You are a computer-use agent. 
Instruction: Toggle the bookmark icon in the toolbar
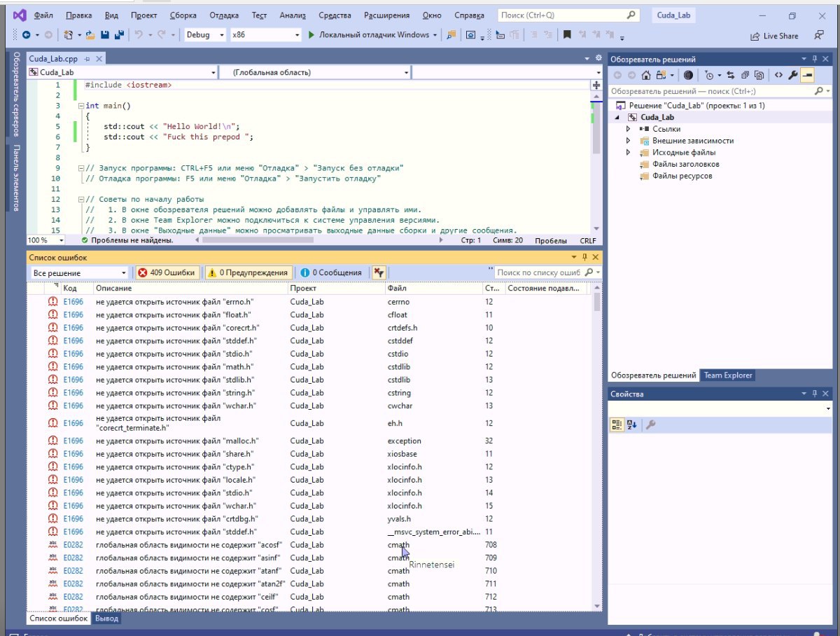(x=567, y=35)
